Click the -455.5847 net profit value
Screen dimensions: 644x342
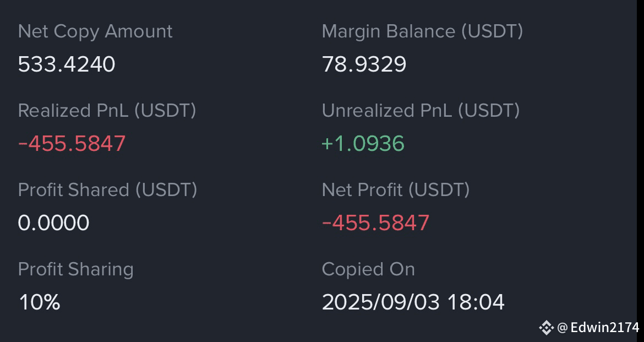click(376, 223)
